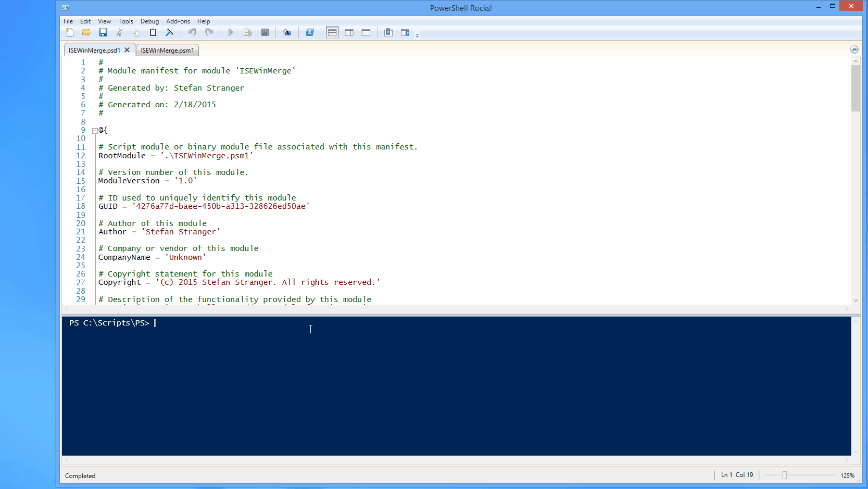Show Command Add-on pane icon
Viewport: 868px width, 489px height.
coord(405,32)
